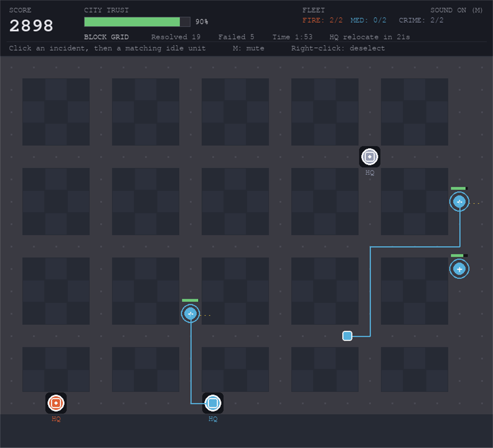The image size is (493, 448).
Task: Click the 'Click an incident' instruction text
Action: (x=107, y=48)
